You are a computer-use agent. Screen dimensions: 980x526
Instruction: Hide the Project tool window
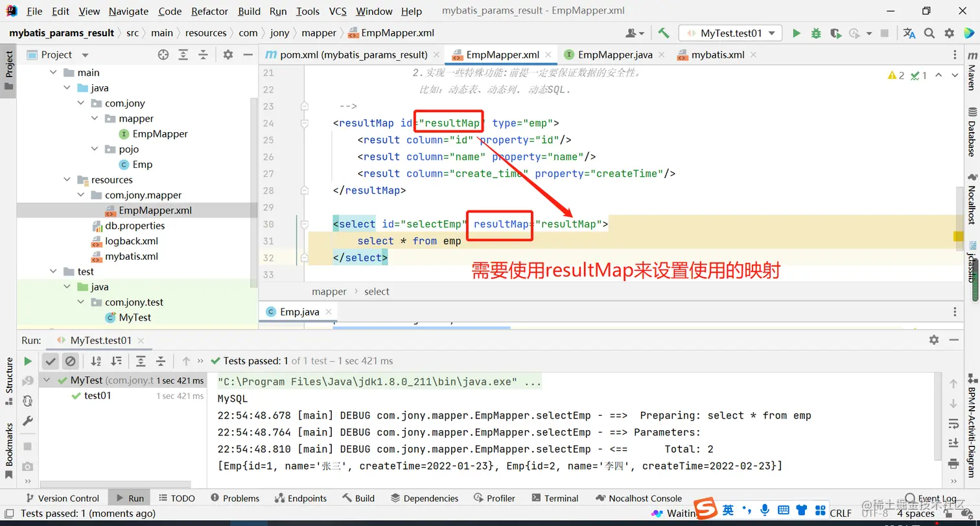tap(248, 55)
